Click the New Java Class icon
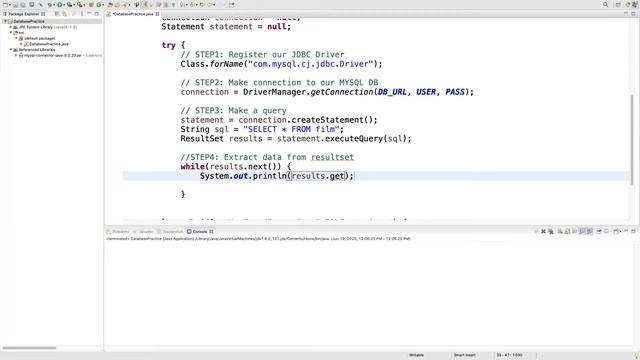Screen dimensions: 640x360 [99, 5]
